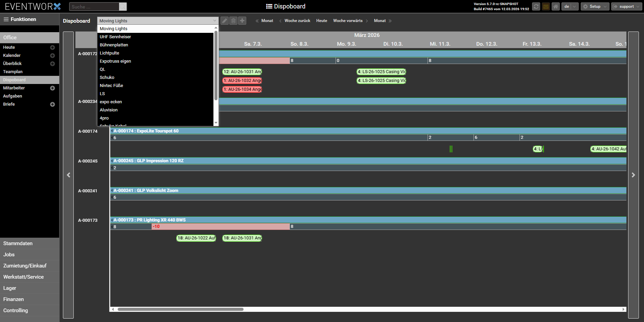
Task: Click the plus icon to add a Dispoboard
Action: [242, 21]
